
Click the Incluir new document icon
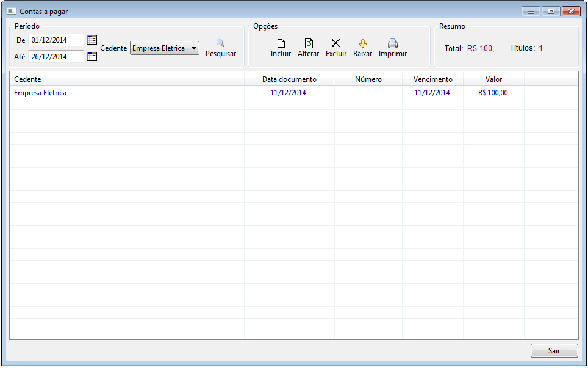point(281,43)
